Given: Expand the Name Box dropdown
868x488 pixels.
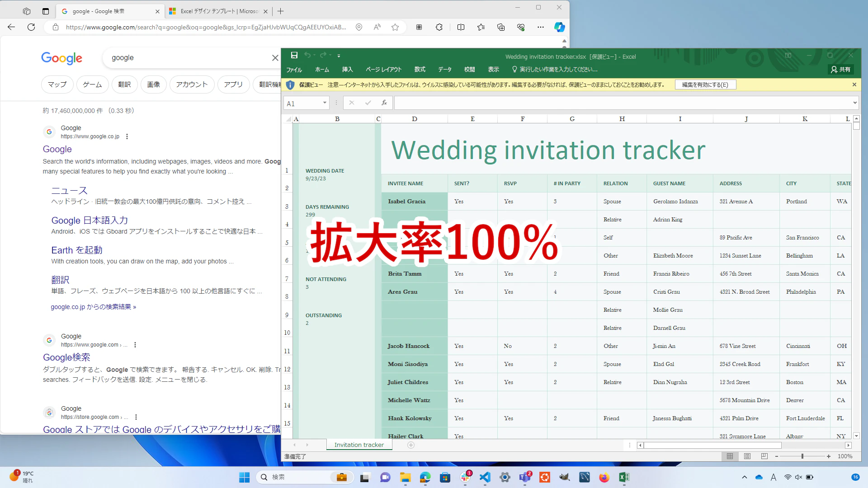Looking at the screenshot, I should pos(325,103).
